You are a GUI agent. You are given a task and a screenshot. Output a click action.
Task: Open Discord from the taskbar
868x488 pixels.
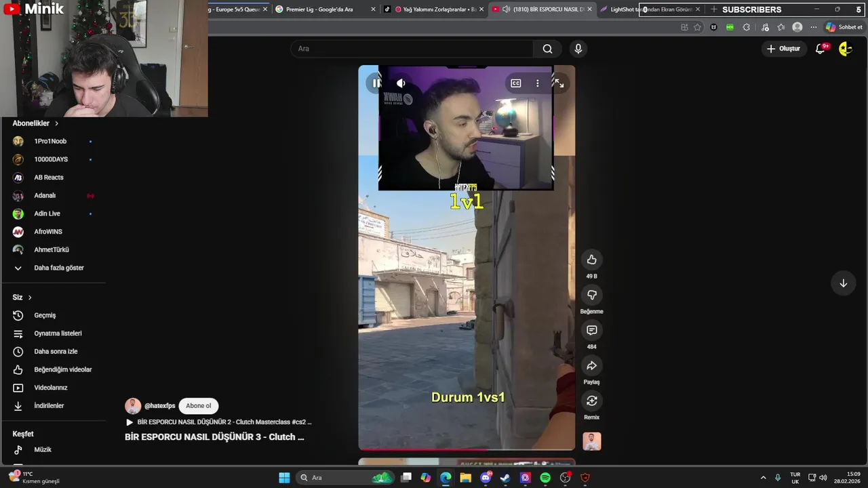(x=486, y=478)
